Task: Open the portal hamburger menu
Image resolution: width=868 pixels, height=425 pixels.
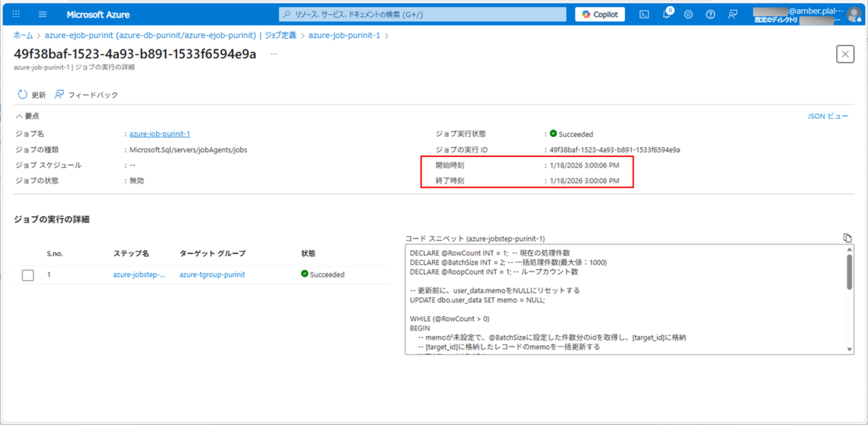Action: pyautogui.click(x=43, y=14)
